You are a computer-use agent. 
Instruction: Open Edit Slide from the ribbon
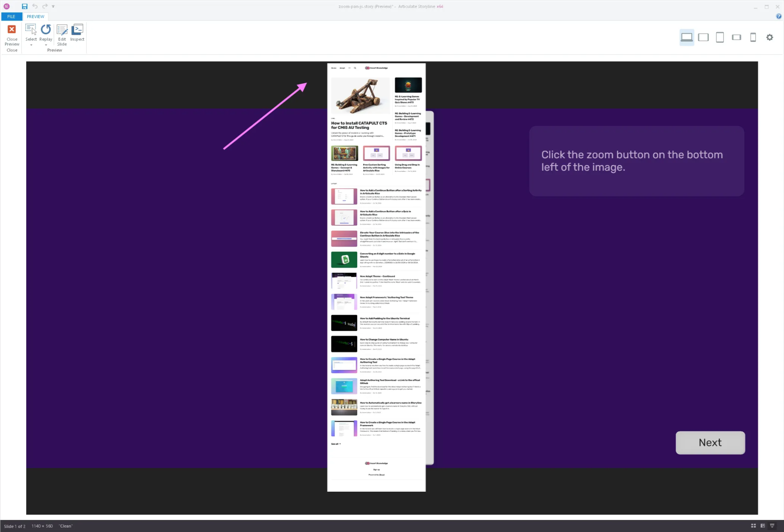pyautogui.click(x=62, y=35)
